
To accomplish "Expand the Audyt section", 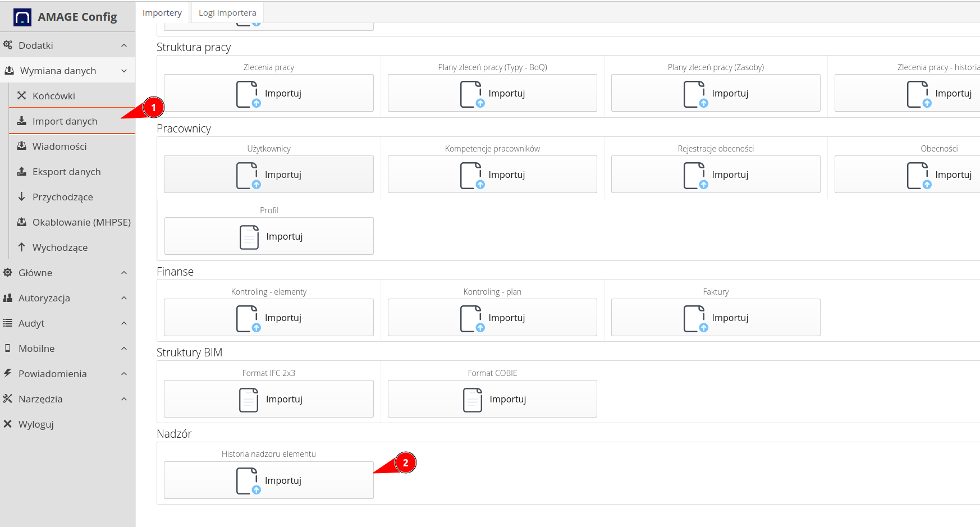I will click(x=123, y=323).
